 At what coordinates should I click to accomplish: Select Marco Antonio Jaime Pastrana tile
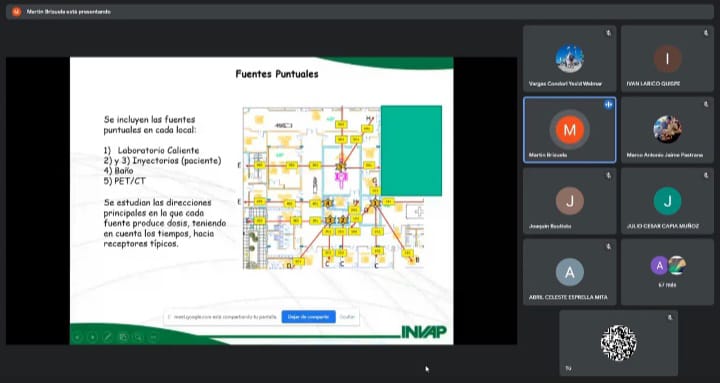point(667,130)
